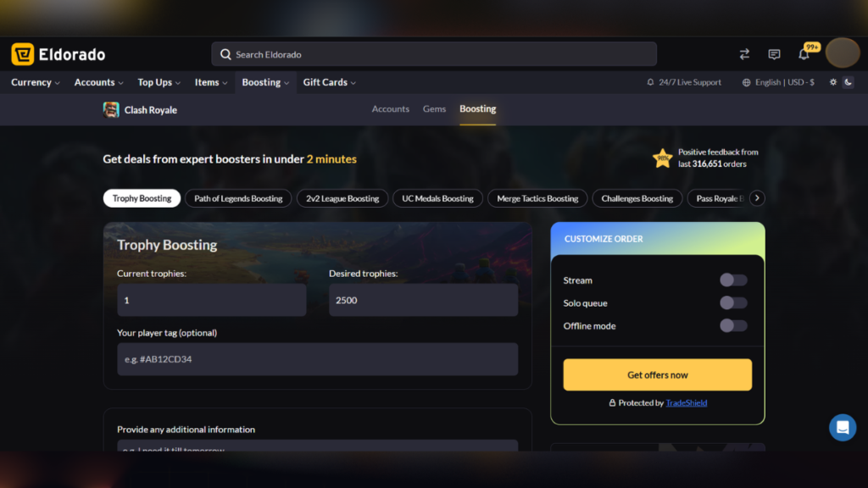The height and width of the screenshot is (488, 868).
Task: Select 2v2 League Boosting category
Action: (x=342, y=198)
